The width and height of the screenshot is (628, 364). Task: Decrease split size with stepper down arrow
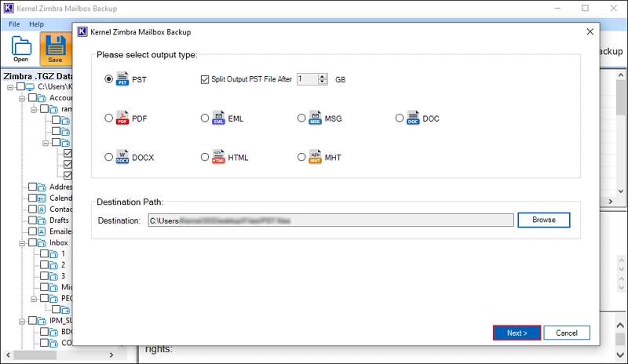coord(323,82)
